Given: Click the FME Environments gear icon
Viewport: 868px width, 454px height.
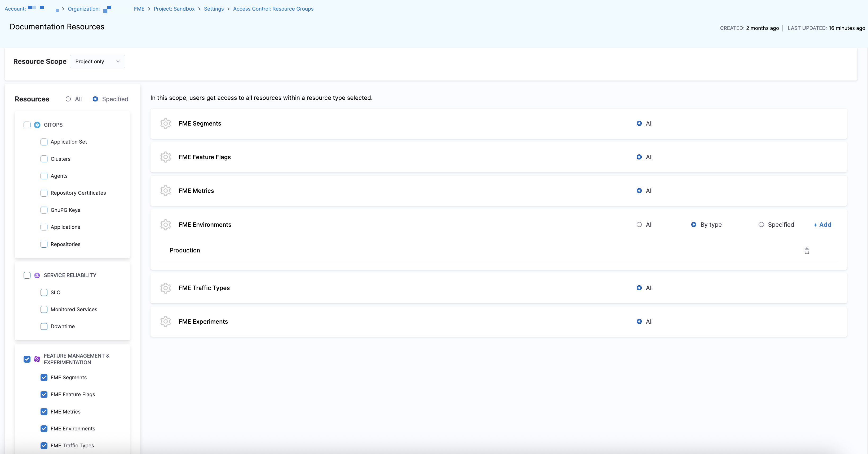Looking at the screenshot, I should (x=165, y=225).
